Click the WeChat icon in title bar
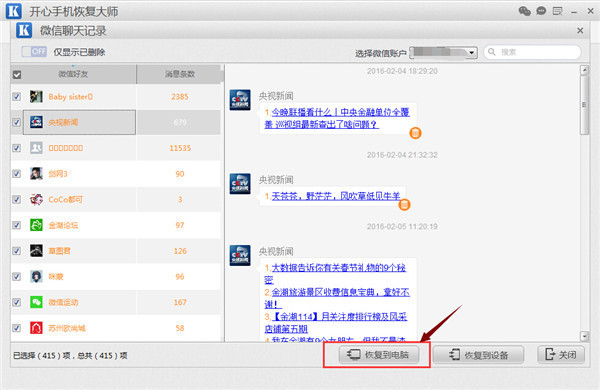Viewport: 600px width, 390px height. point(525,11)
